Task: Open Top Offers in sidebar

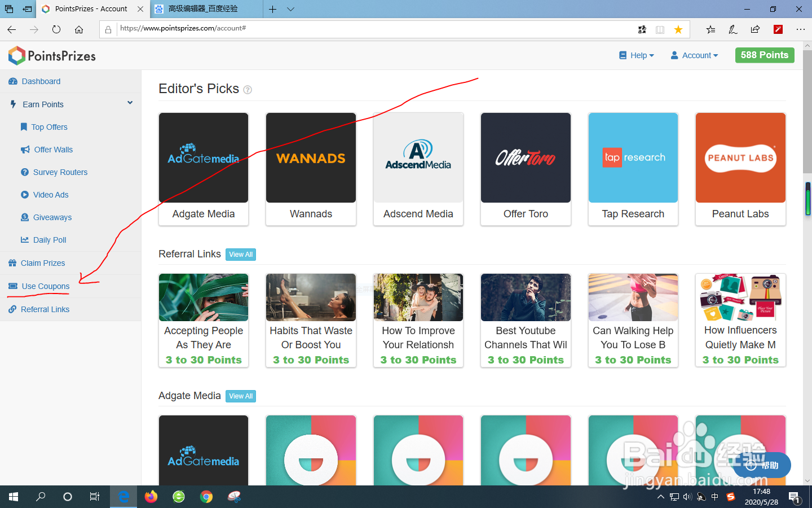Action: point(44,127)
